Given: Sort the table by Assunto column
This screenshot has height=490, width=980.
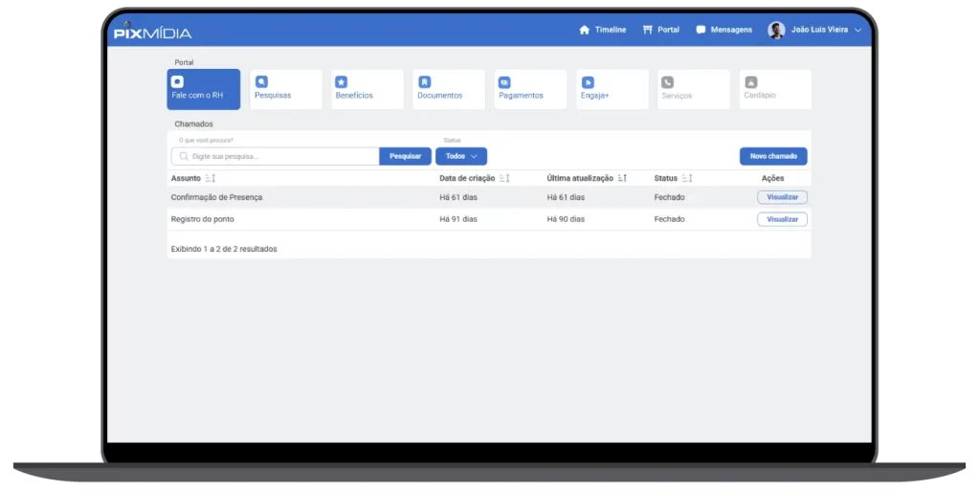Looking at the screenshot, I should (x=211, y=178).
